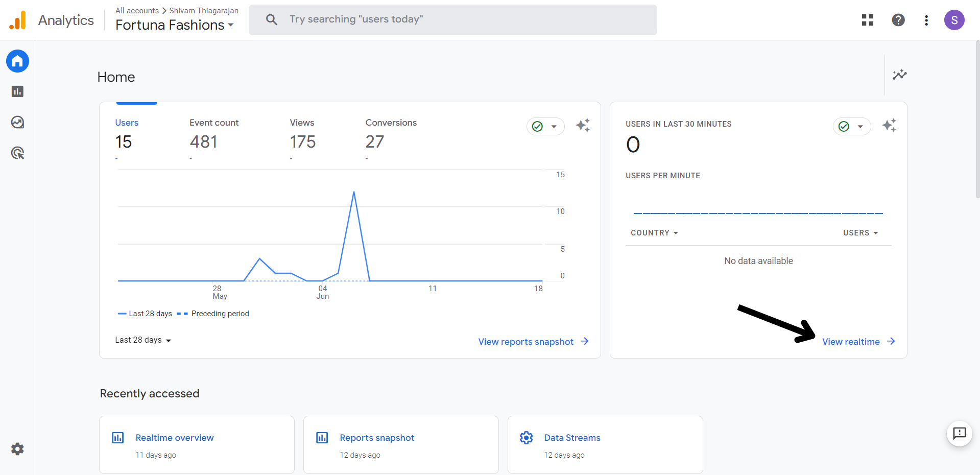Click the View realtime link
980x475 pixels.
click(x=851, y=342)
